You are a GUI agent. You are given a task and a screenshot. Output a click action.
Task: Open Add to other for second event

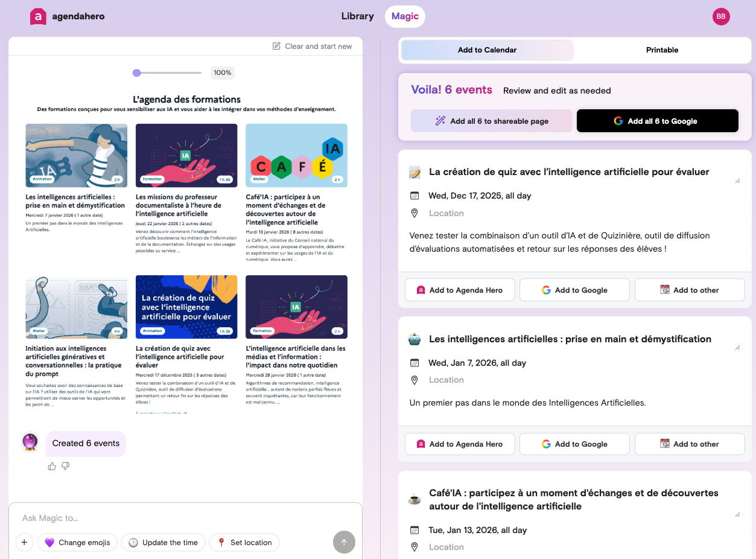point(690,444)
